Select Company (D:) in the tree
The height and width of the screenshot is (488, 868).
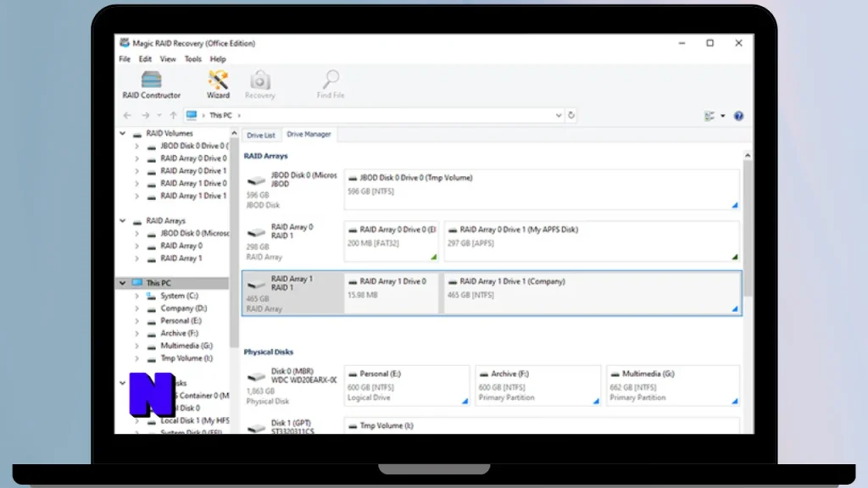(x=183, y=308)
